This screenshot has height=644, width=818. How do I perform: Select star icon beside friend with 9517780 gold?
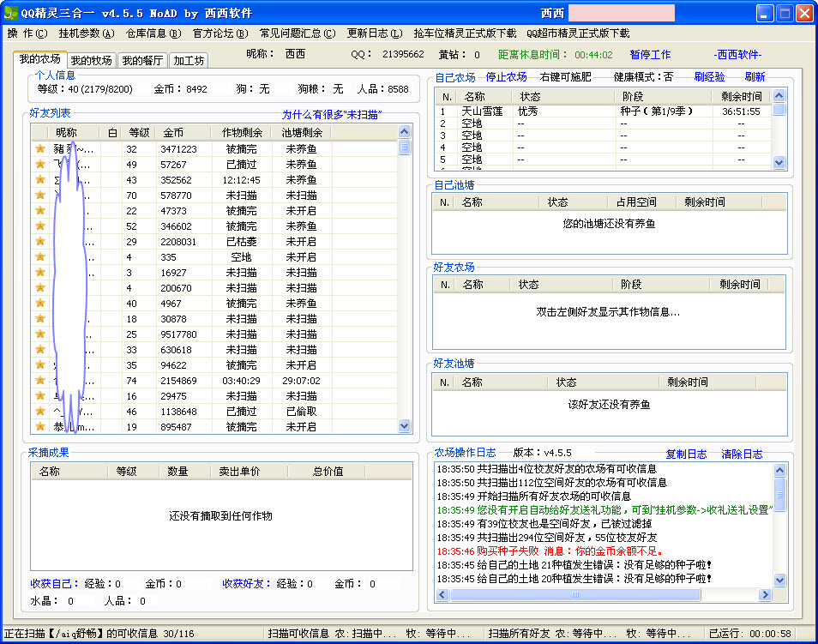pos(39,334)
